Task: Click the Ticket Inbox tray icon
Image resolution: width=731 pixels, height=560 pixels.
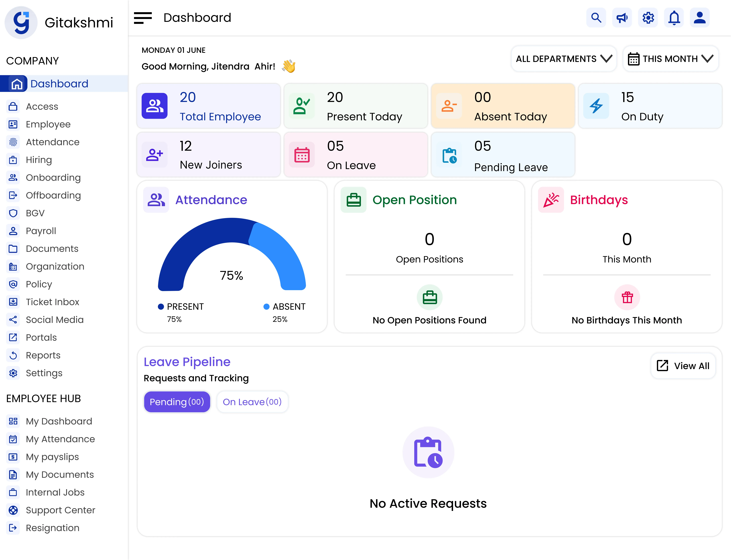Action: [13, 302]
